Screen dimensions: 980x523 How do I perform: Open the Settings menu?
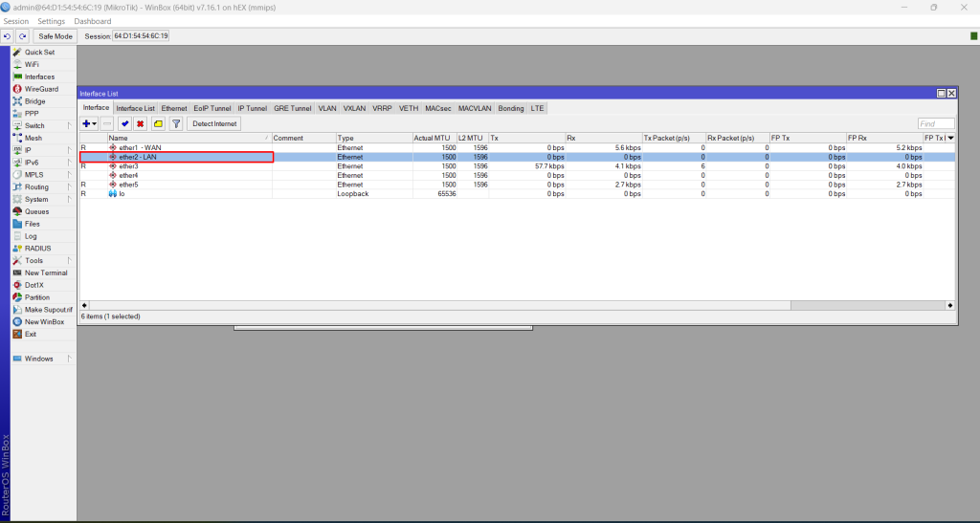pos(52,21)
